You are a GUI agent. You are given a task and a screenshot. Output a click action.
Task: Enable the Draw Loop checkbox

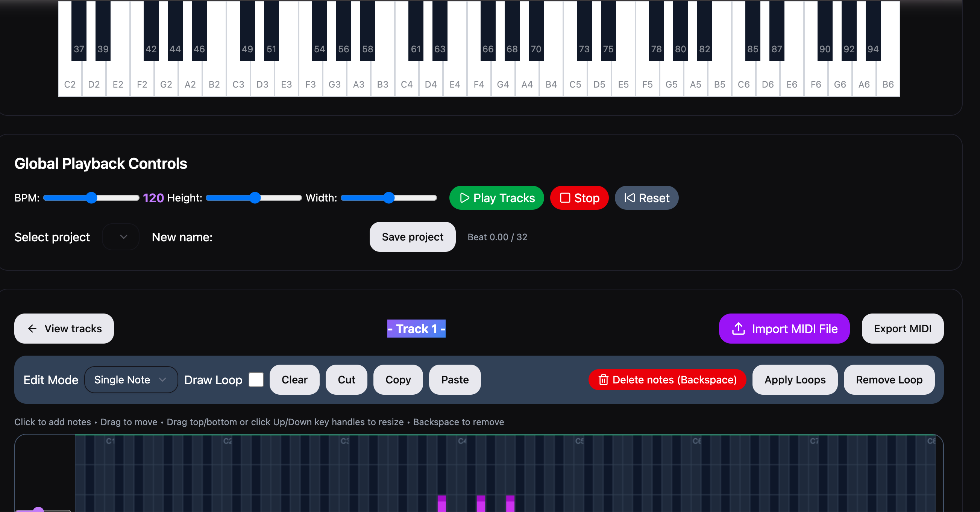coord(256,380)
